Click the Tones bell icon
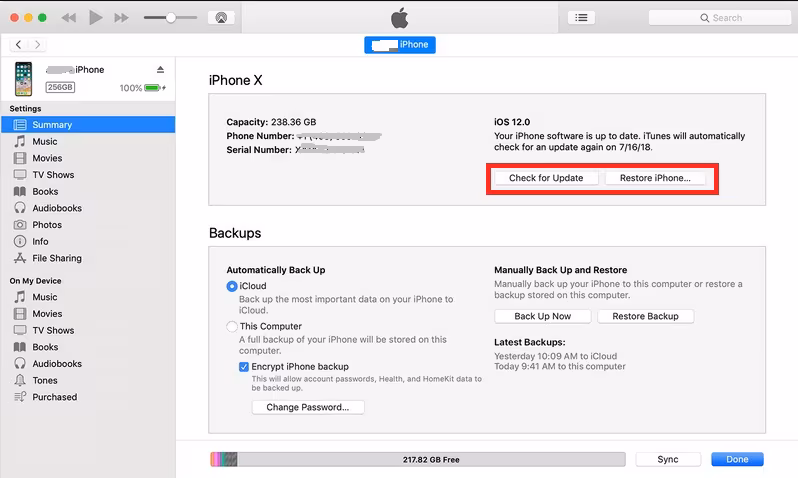Screen dimensions: 798x478 click(x=20, y=380)
